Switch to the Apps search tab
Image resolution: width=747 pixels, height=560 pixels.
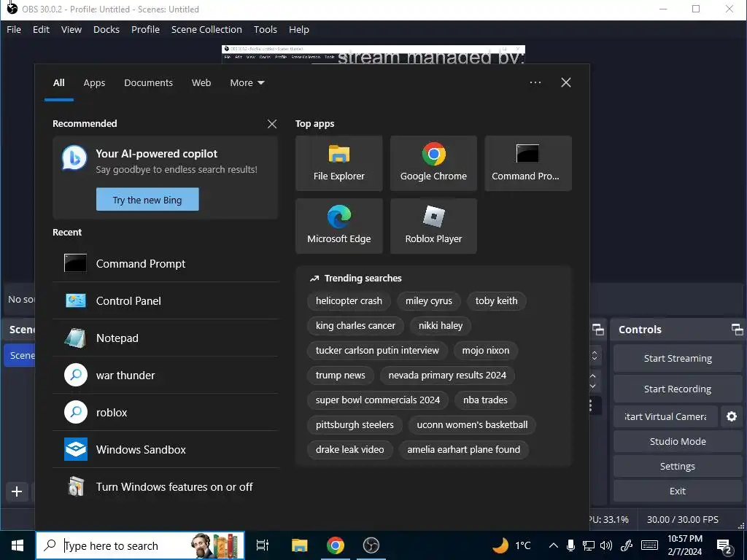(94, 83)
